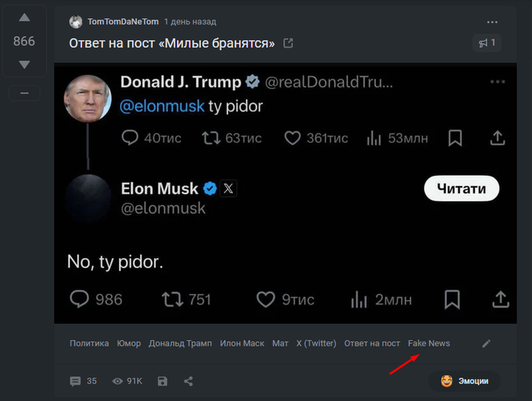Image resolution: width=532 pixels, height=401 pixels.
Task: Save the post with the floppy icon
Action: click(x=163, y=381)
